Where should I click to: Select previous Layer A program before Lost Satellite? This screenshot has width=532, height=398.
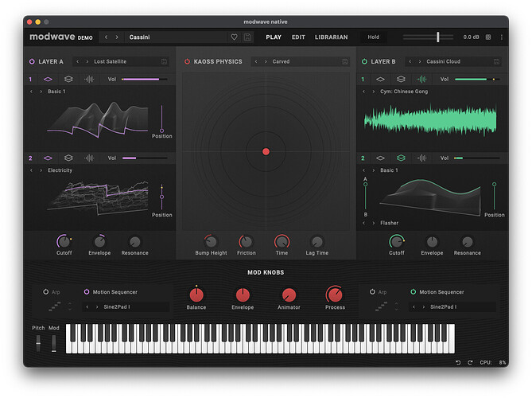tap(78, 61)
